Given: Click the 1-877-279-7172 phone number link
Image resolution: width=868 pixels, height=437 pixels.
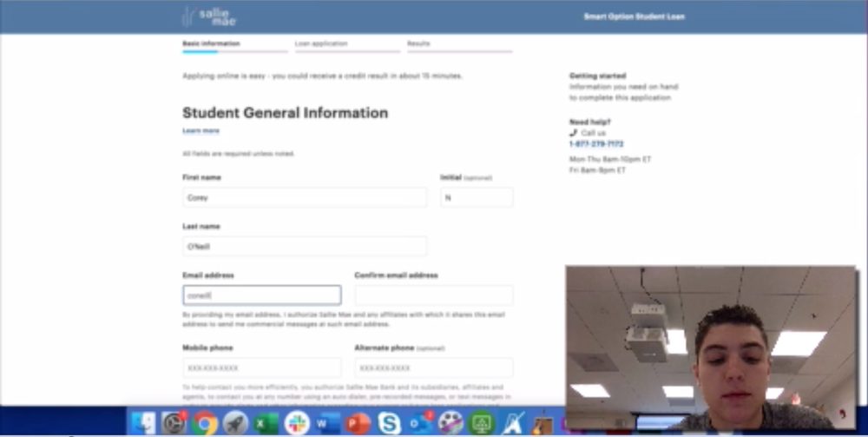Looking at the screenshot, I should 596,144.
